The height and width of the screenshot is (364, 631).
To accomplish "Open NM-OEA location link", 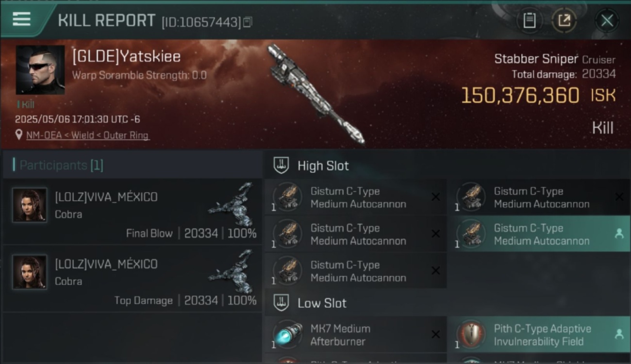I will click(87, 135).
